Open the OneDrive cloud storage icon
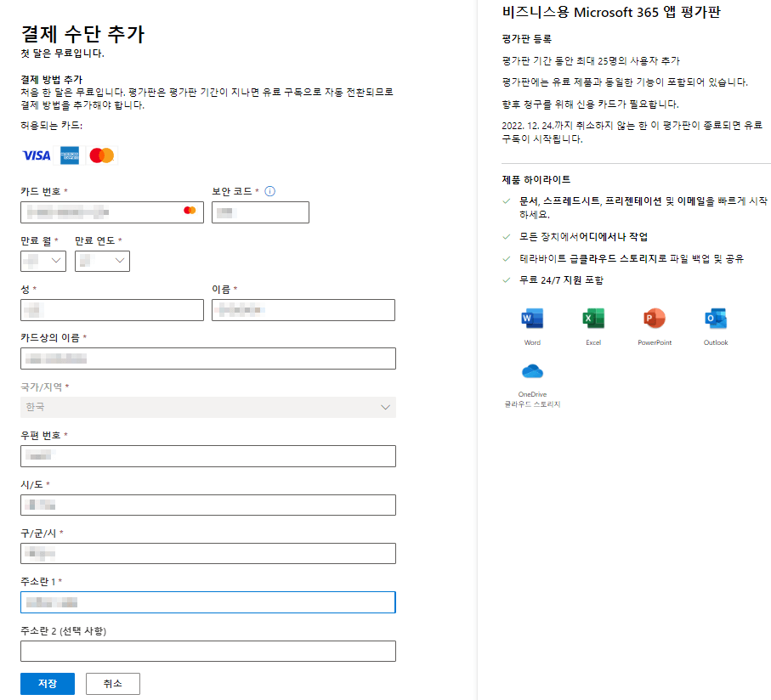The width and height of the screenshot is (771, 700). [532, 371]
